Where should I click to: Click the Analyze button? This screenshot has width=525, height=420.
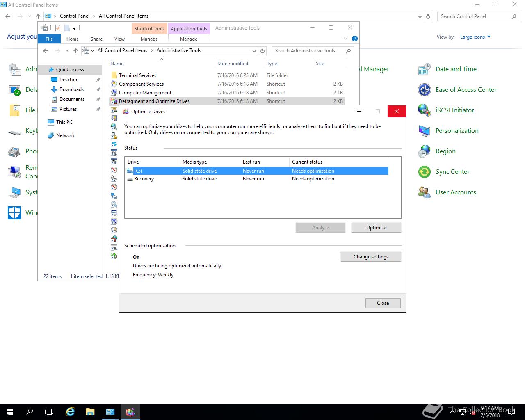320,228
